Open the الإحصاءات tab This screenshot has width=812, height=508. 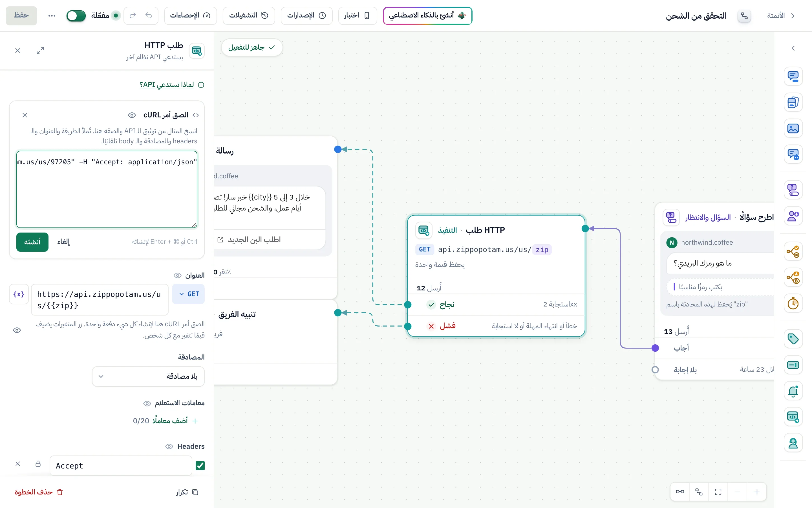pos(190,16)
